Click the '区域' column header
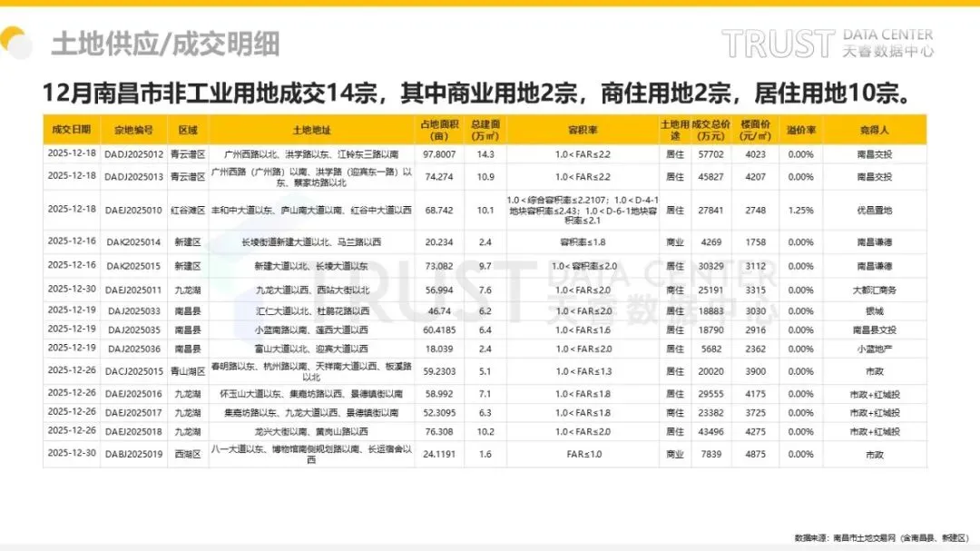Screen dimensions: 980x551 pos(188,130)
